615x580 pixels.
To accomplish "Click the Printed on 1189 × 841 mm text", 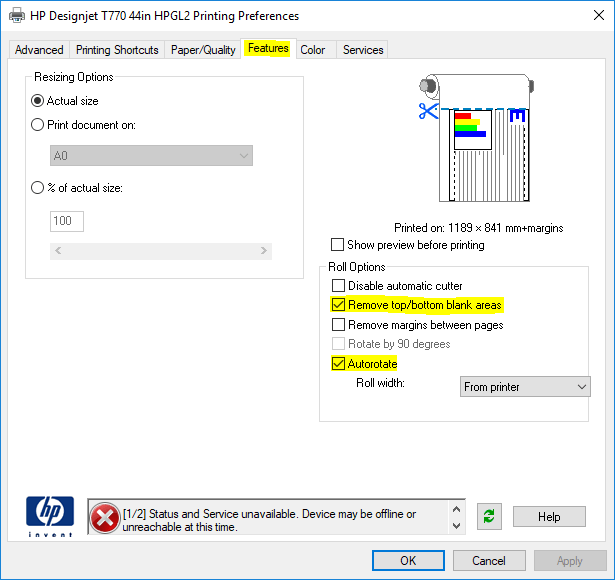I will click(479, 228).
